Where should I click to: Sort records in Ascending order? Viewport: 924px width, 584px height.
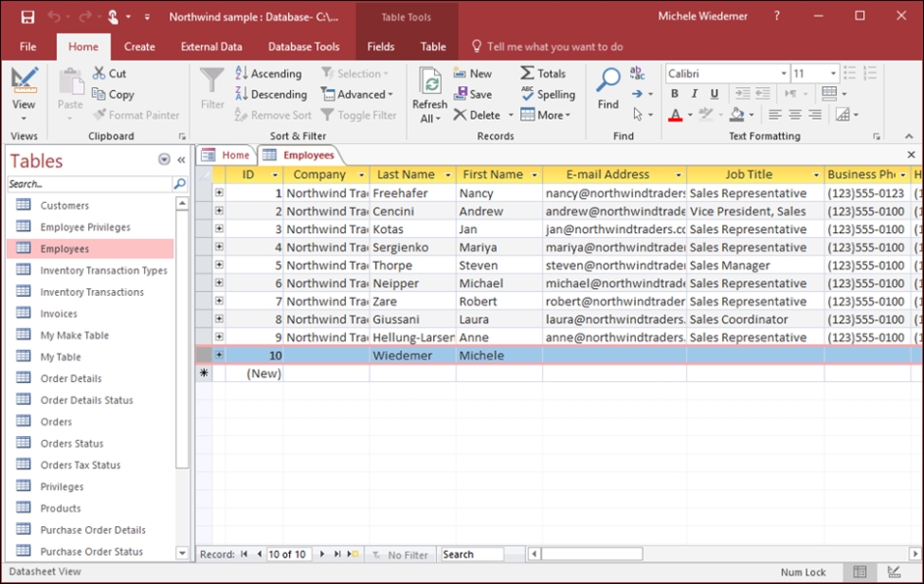[268, 73]
